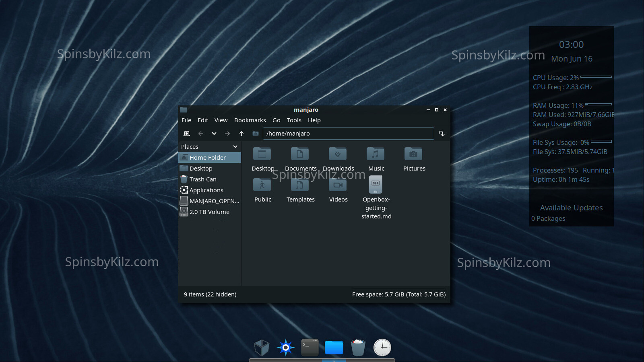Select the Templates folder icon
This screenshot has height=362, width=644.
click(x=300, y=185)
